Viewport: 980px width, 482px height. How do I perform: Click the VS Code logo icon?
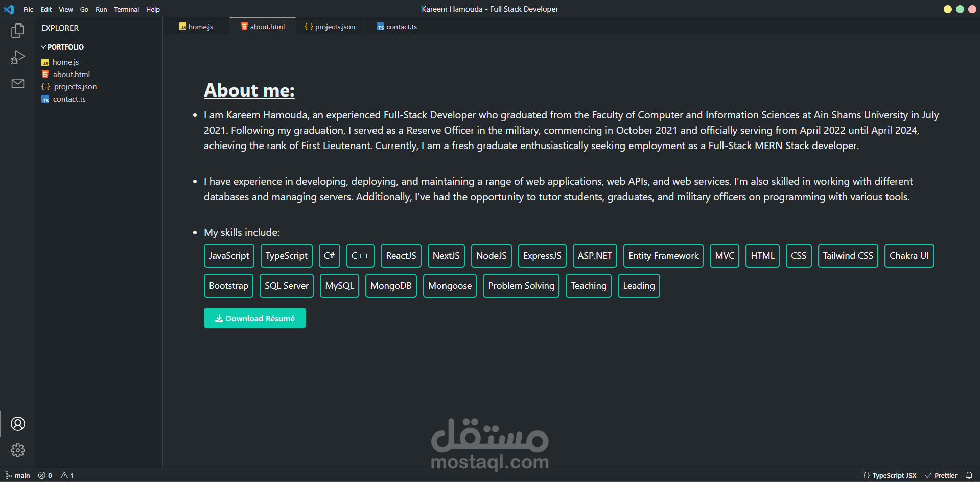coord(9,9)
